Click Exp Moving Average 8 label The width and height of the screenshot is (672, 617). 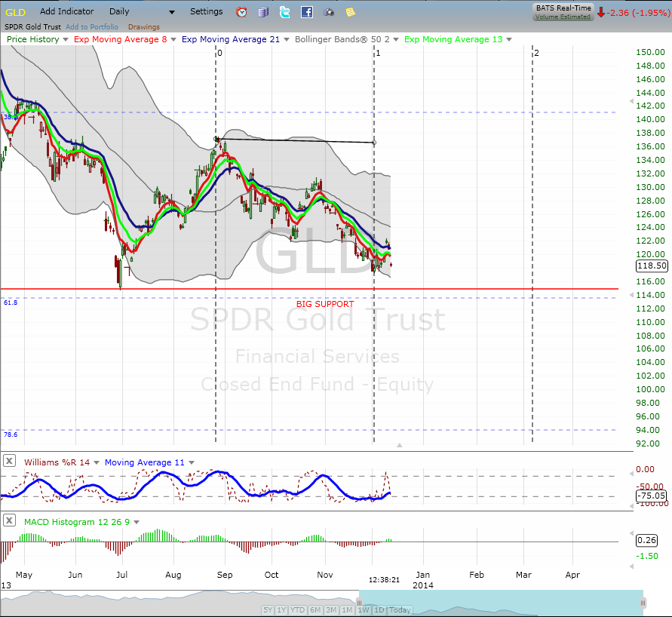(x=121, y=39)
